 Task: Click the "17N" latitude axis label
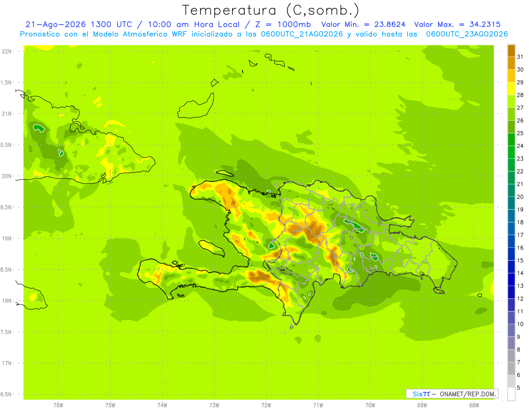coord(7,364)
